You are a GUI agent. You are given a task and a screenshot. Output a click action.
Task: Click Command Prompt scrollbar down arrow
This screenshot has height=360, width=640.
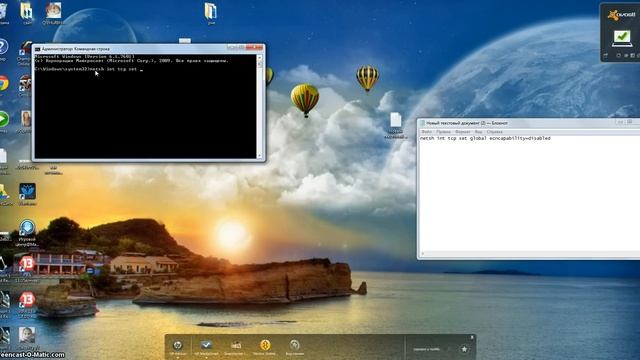point(260,155)
